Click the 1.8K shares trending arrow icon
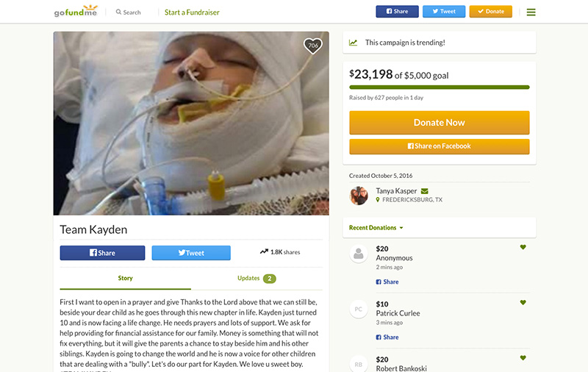Screen dimensions: 588x372 [264, 251]
